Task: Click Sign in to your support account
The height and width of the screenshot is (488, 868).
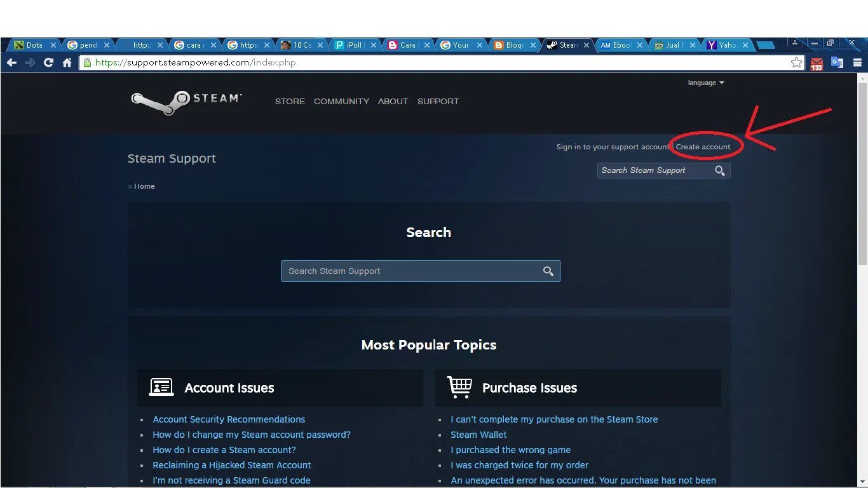Action: [613, 147]
